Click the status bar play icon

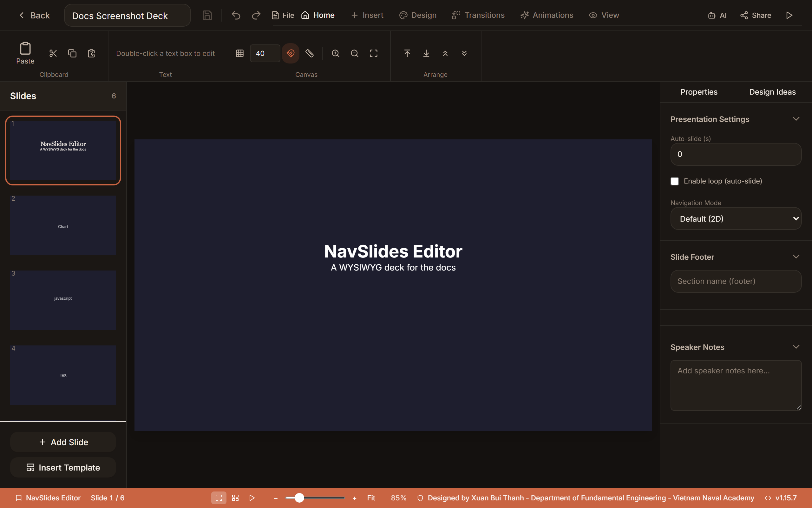pos(252,498)
